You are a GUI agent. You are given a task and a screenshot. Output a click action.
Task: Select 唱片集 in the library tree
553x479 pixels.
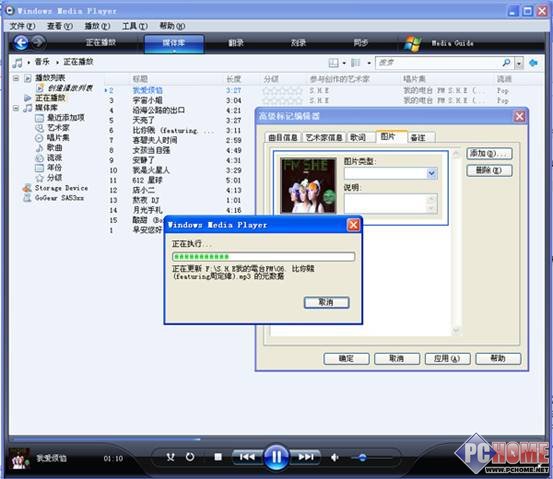[58, 138]
